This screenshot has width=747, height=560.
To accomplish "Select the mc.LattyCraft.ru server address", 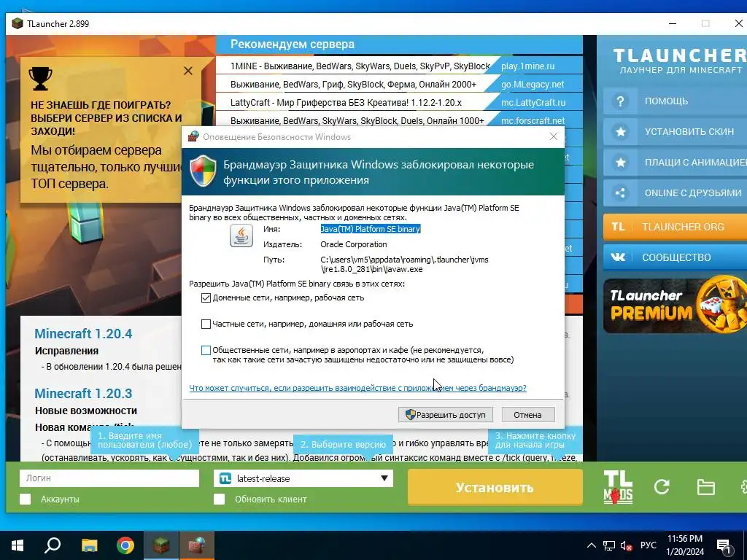I will (x=533, y=102).
